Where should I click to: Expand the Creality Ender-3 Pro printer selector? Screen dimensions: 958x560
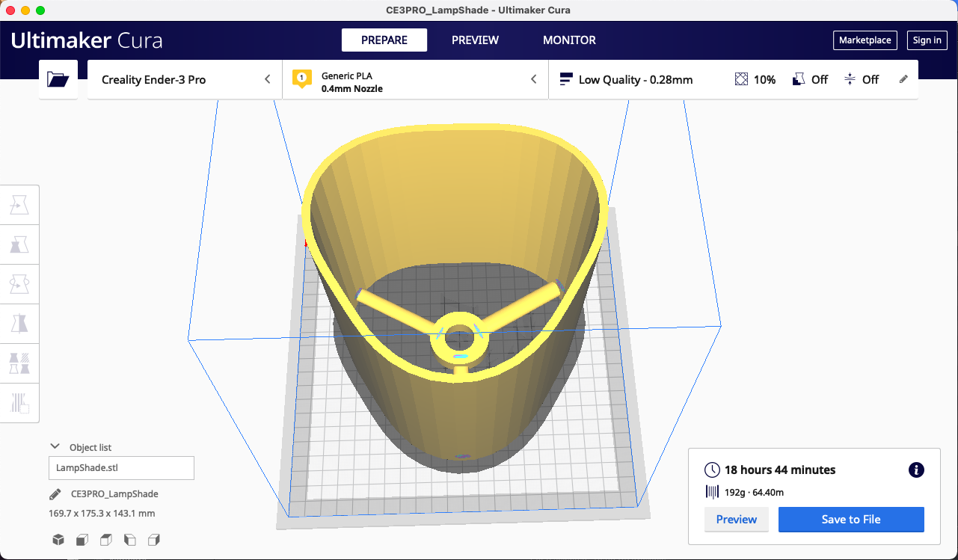(185, 79)
